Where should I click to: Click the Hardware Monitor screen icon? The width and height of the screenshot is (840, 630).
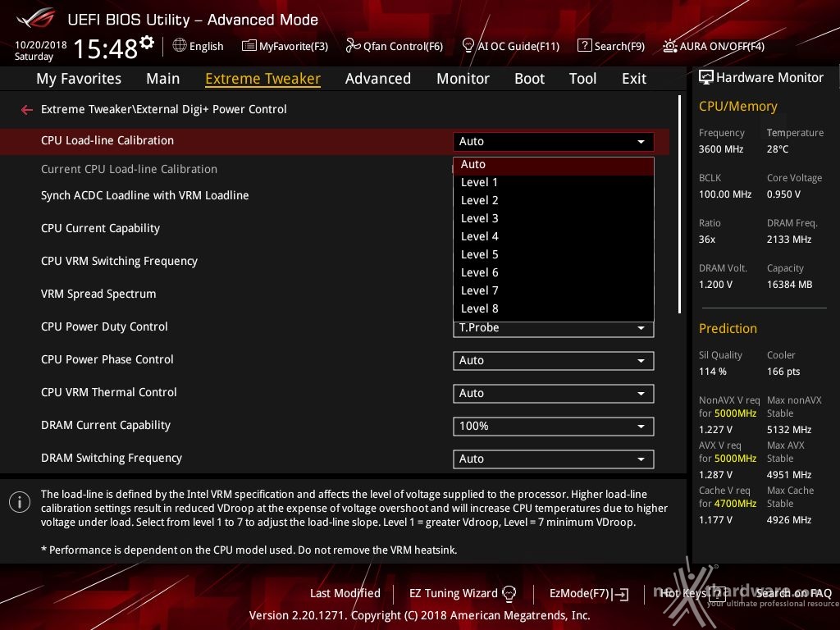pyautogui.click(x=706, y=78)
